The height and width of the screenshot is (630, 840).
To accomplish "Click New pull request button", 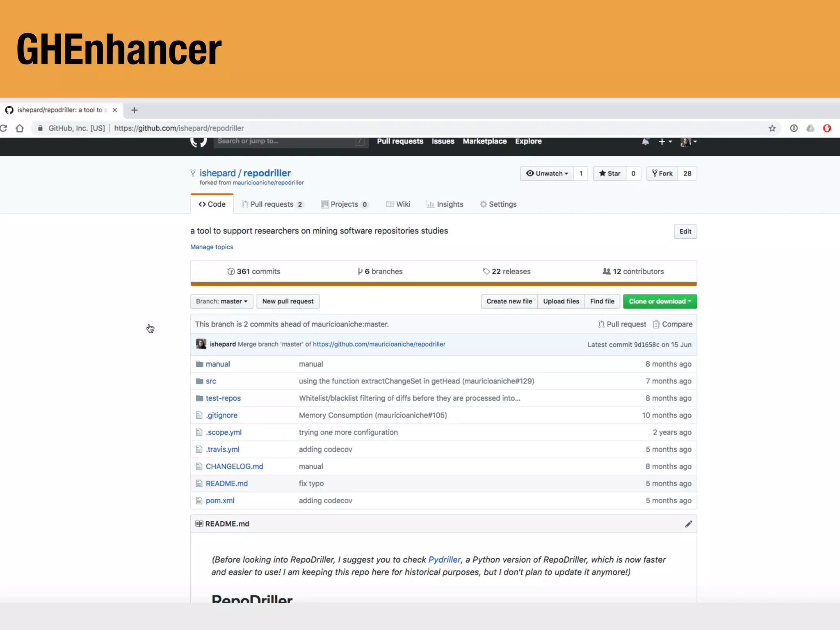I will pos(288,301).
